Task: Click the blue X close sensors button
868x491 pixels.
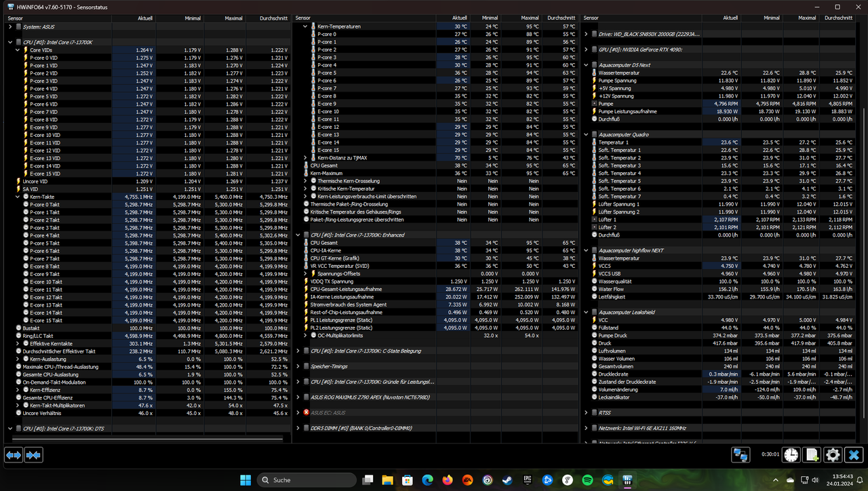Action: (854, 455)
